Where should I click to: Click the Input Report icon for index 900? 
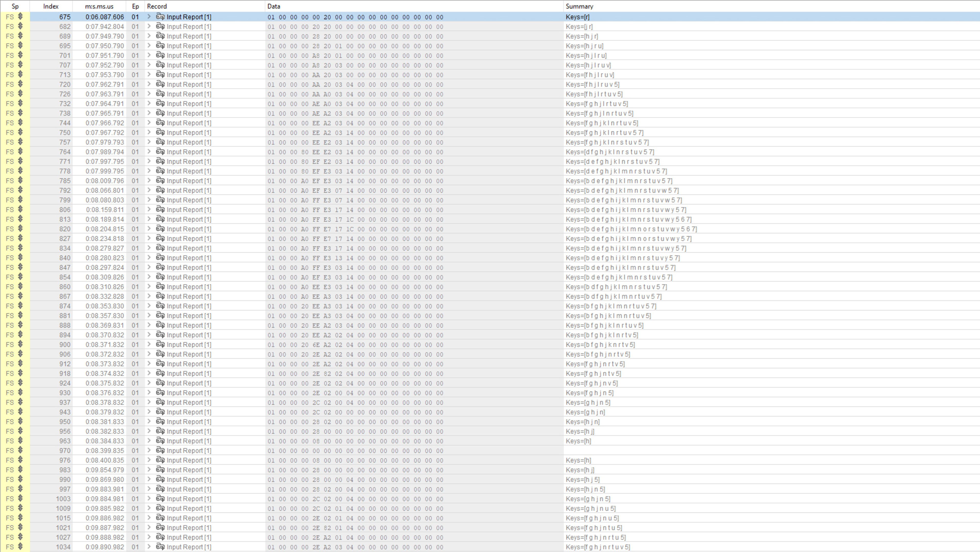160,345
